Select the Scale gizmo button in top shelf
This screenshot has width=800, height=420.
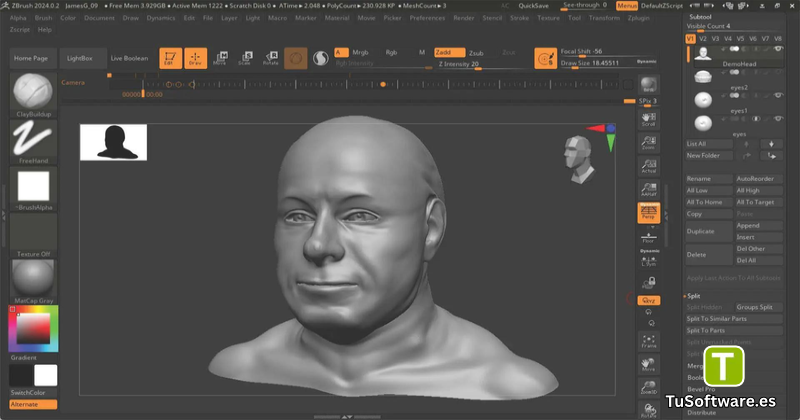245,58
